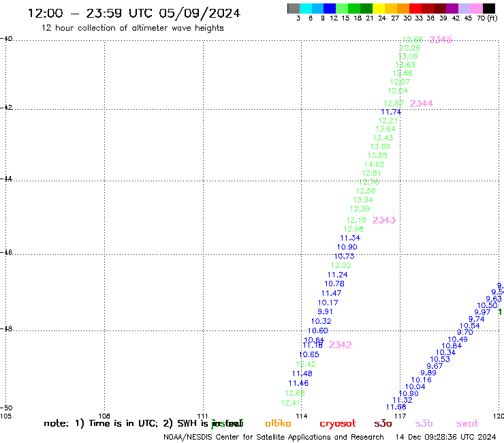This screenshot has width=504, height=443.
Task: Click the timestamp '14 Dec 09:28:36 UTC 2024'
Action: (x=446, y=437)
